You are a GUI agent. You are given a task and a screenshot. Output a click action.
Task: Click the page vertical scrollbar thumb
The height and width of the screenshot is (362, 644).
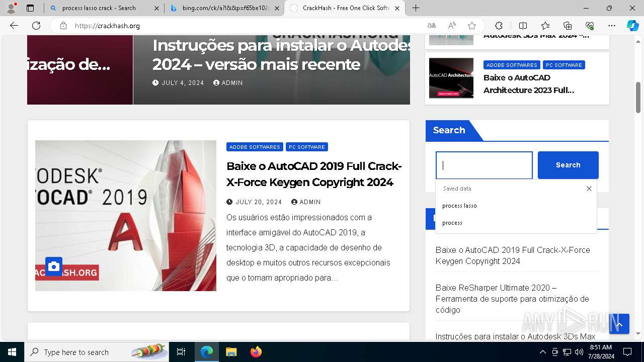pyautogui.click(x=638, y=98)
